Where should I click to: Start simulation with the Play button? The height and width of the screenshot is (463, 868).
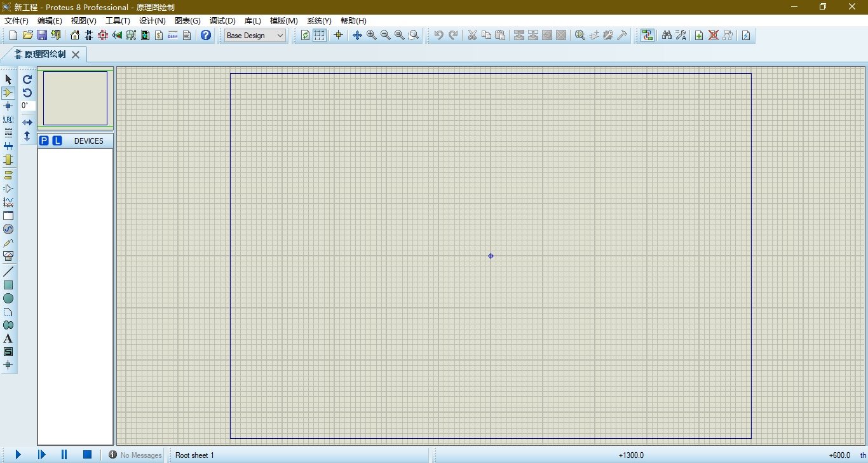click(x=18, y=455)
